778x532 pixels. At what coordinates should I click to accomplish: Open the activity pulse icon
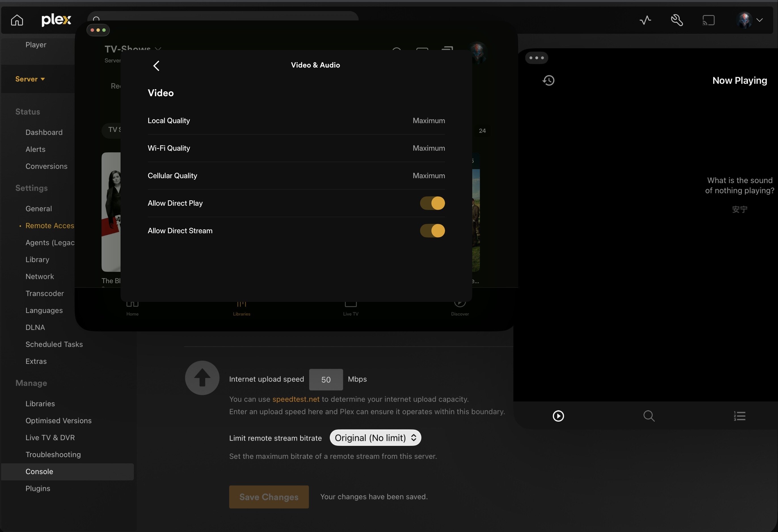click(645, 20)
